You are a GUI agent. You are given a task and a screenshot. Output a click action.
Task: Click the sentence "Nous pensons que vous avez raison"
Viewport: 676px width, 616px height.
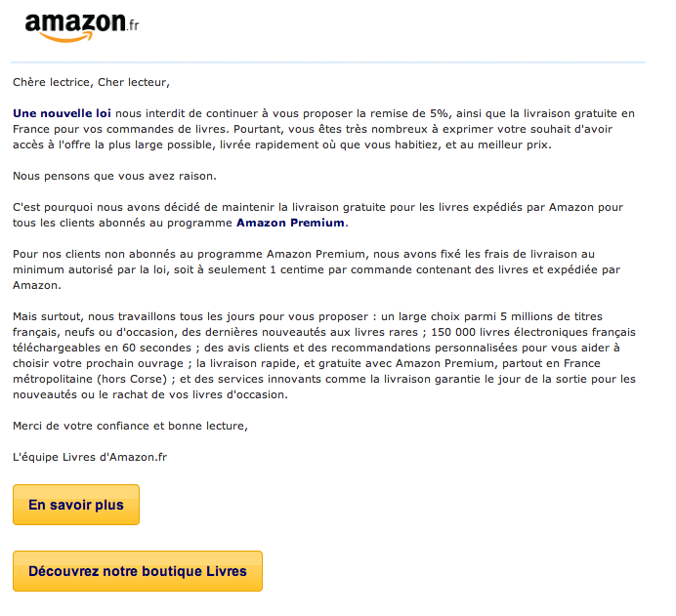[x=114, y=176]
